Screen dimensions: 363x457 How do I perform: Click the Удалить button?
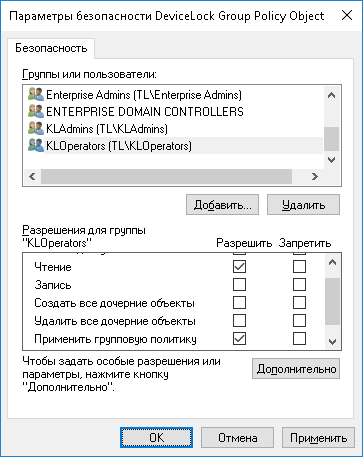pyautogui.click(x=303, y=205)
